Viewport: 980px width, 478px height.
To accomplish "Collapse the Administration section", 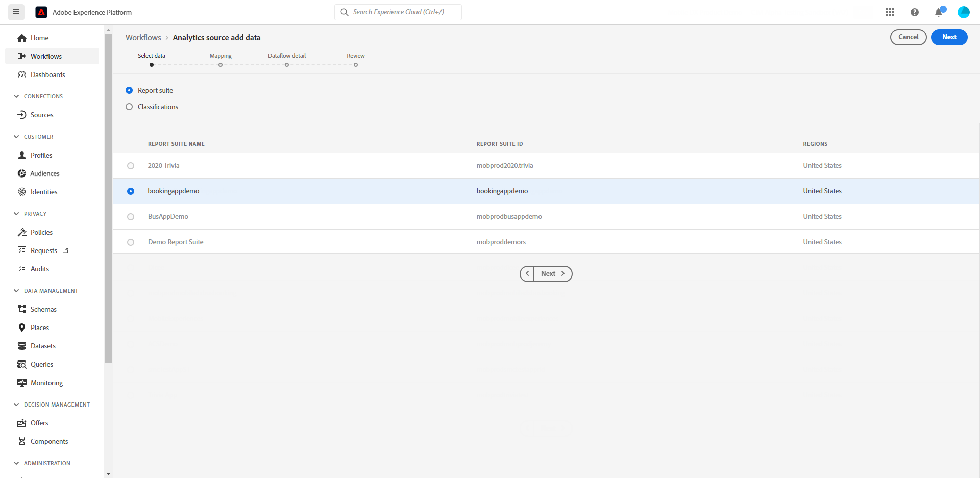I will [x=16, y=463].
